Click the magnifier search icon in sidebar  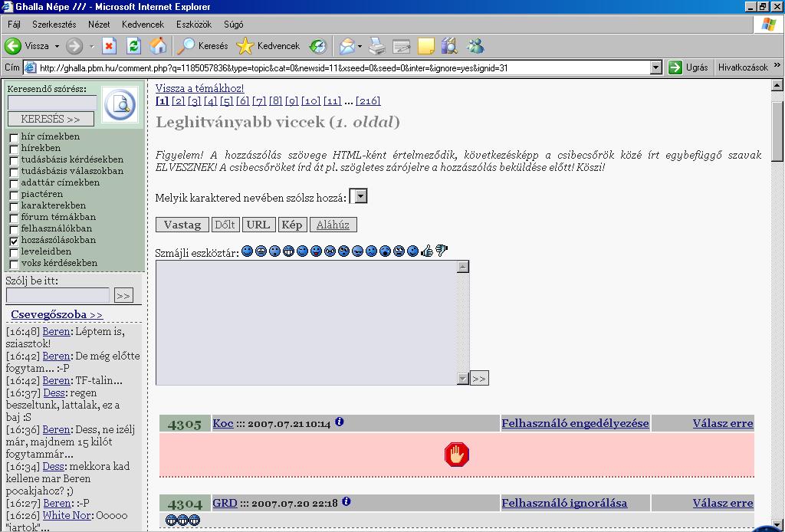point(120,105)
